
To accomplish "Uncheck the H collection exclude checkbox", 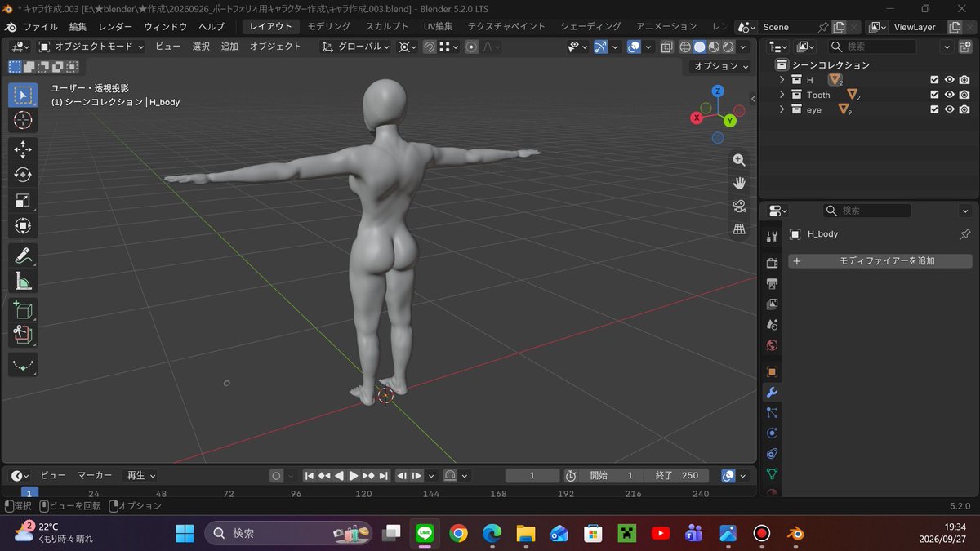I will [935, 80].
